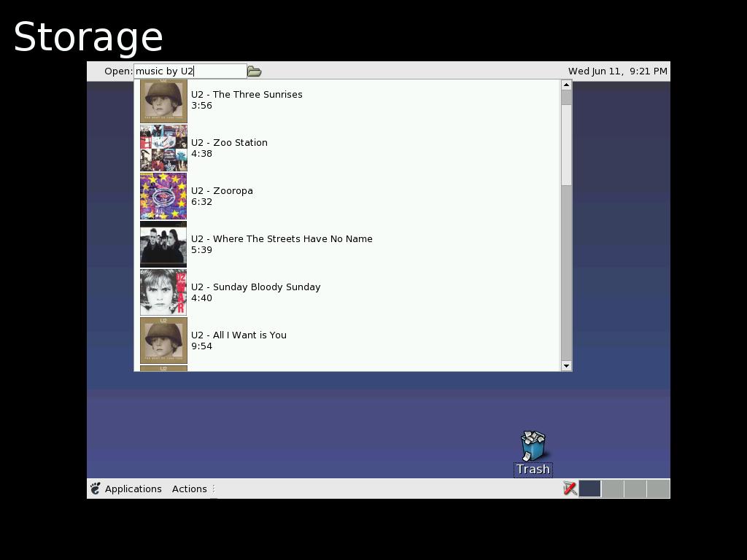
Task: Click the scroll up arrow in results list
Action: [566, 85]
